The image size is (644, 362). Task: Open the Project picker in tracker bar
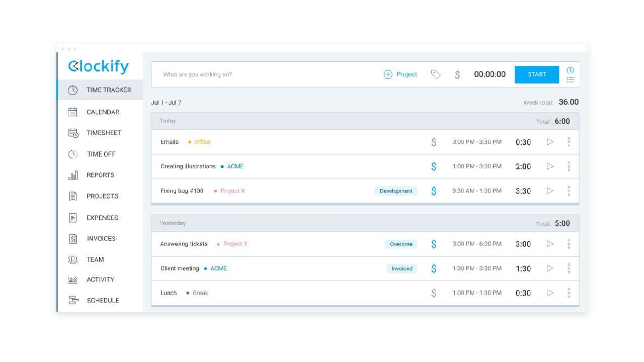[x=400, y=74]
